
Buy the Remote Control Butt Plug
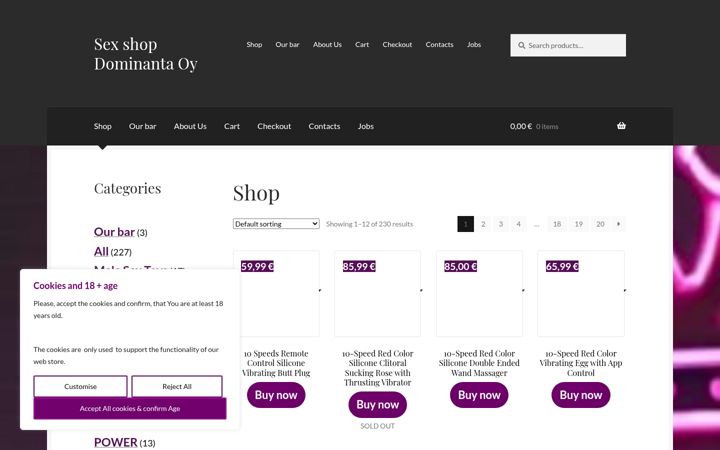coord(276,395)
